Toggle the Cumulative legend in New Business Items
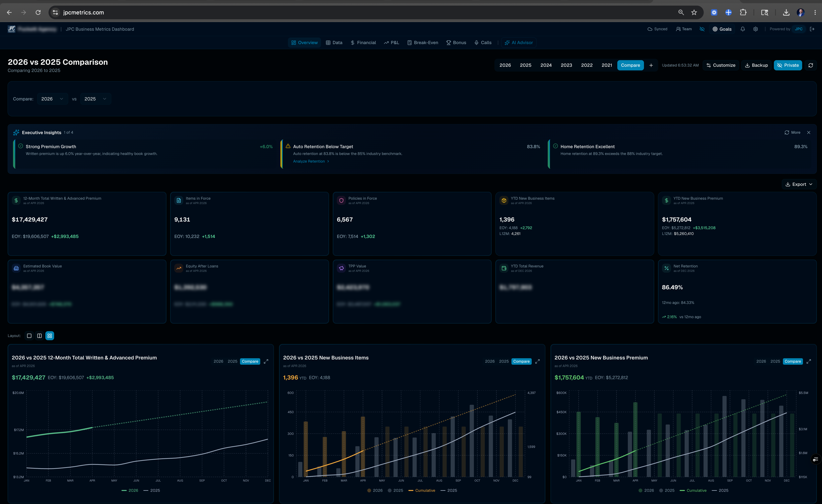Image resolution: width=822 pixels, height=504 pixels. click(x=422, y=491)
